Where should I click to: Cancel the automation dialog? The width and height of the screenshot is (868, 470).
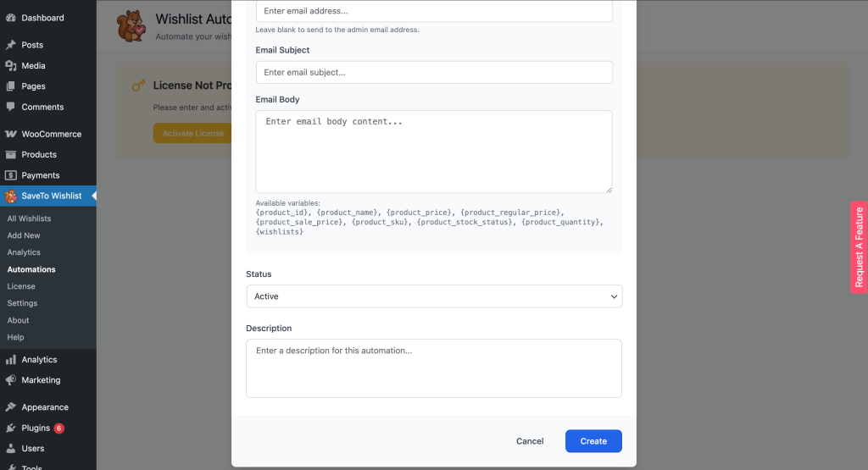pos(530,441)
